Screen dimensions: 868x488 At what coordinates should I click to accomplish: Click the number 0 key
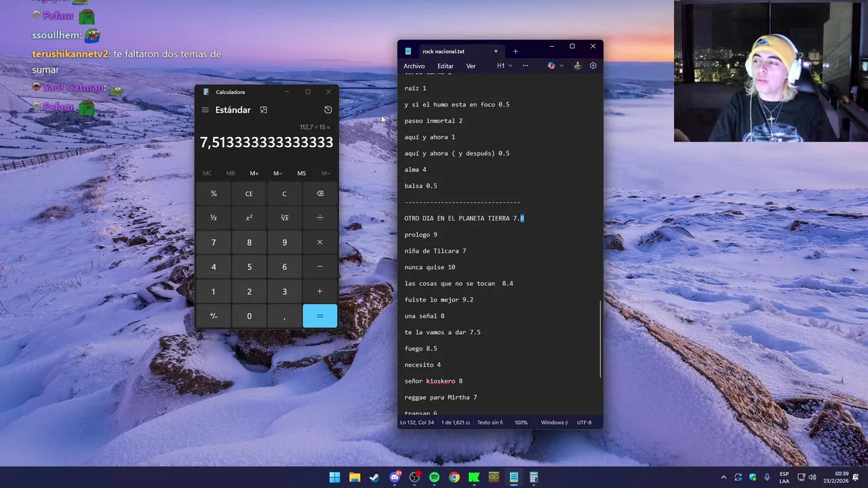point(249,316)
